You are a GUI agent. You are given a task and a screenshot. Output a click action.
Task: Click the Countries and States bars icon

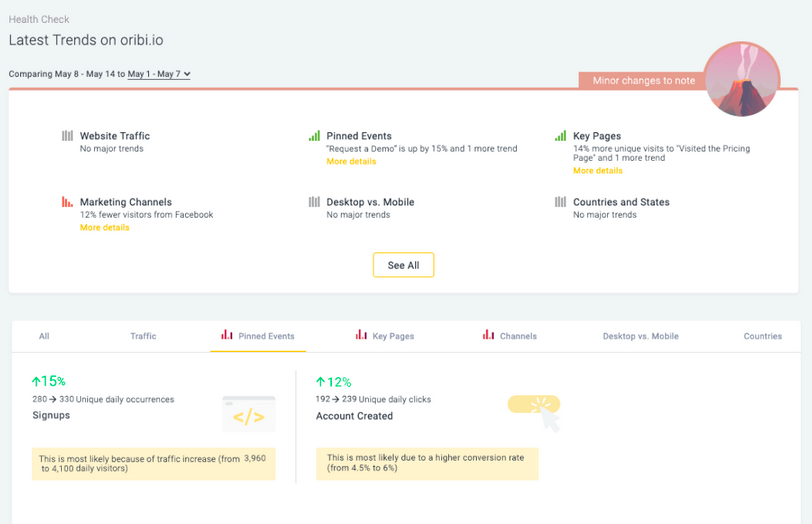click(x=560, y=201)
